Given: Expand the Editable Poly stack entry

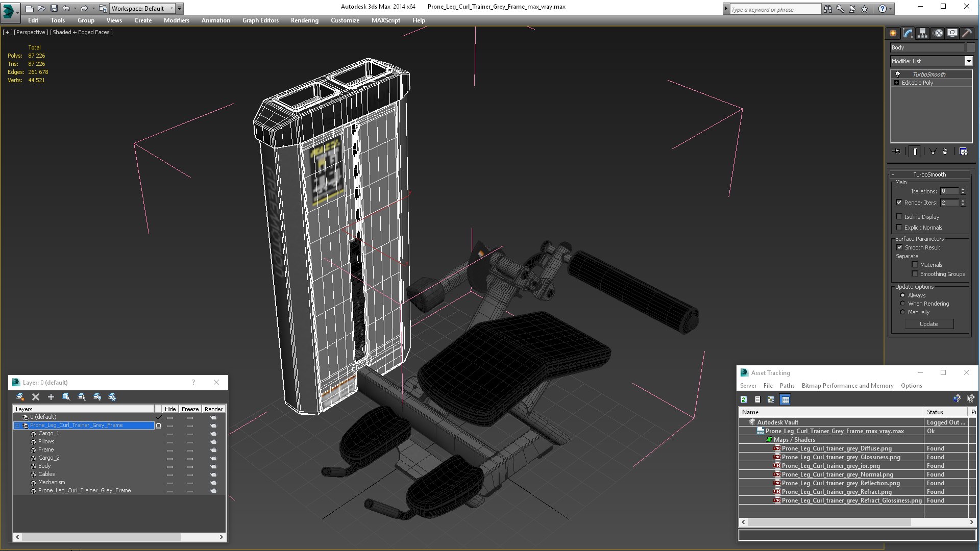Looking at the screenshot, I should [896, 83].
